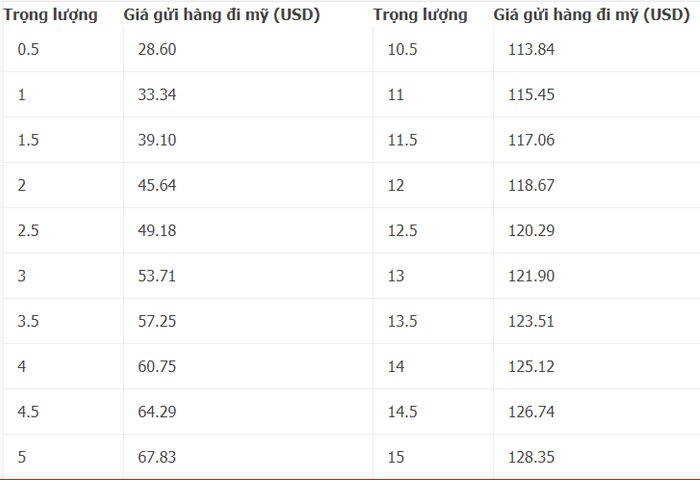Select the 10.5 weight cell
700x480 pixels.
[402, 50]
